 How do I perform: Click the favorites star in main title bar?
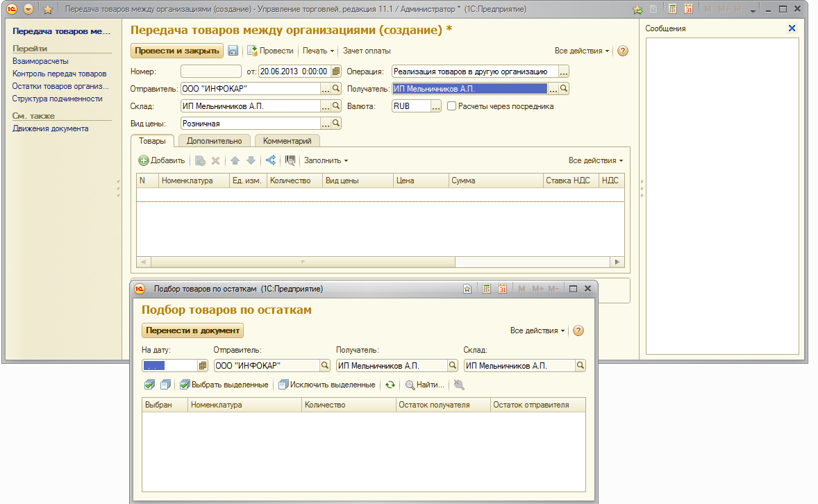click(x=47, y=10)
